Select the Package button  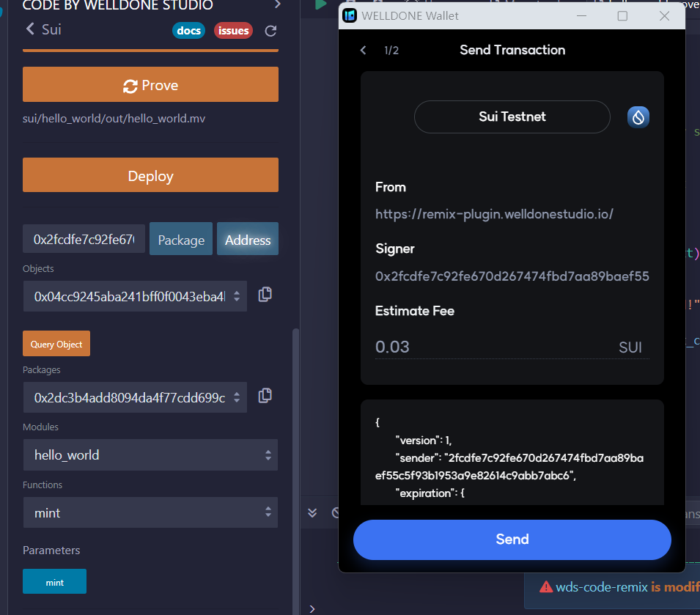181,239
